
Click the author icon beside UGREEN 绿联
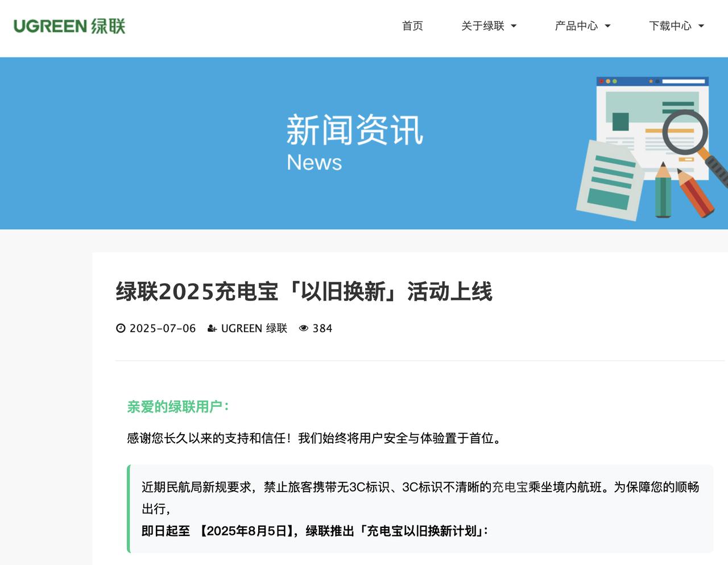tap(212, 328)
